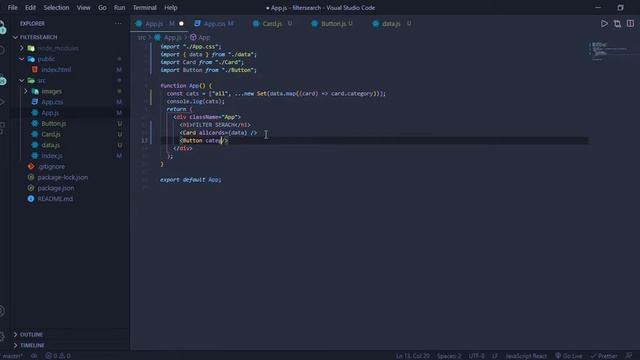Open App.css in the explorer
Screen dimensions: 640x360
coord(52,102)
